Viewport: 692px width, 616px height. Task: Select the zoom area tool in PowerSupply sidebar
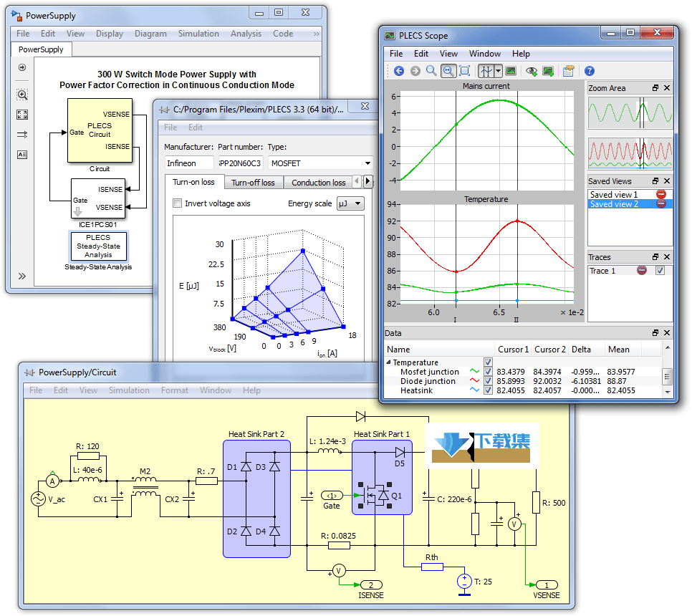22,95
